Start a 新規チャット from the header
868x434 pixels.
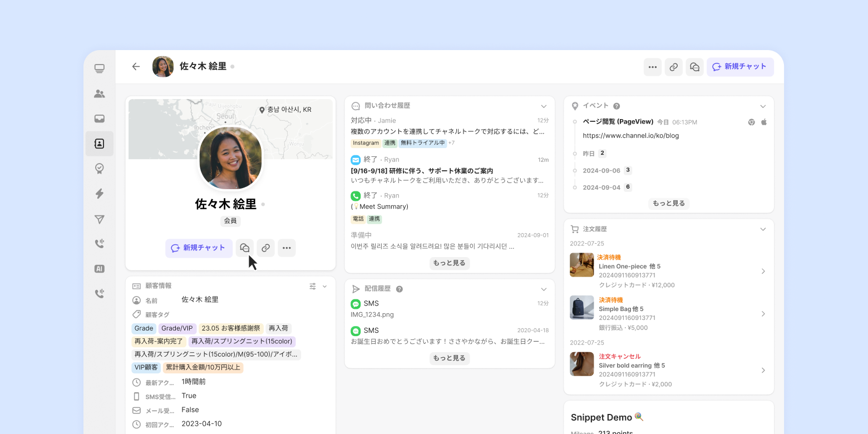pyautogui.click(x=740, y=67)
